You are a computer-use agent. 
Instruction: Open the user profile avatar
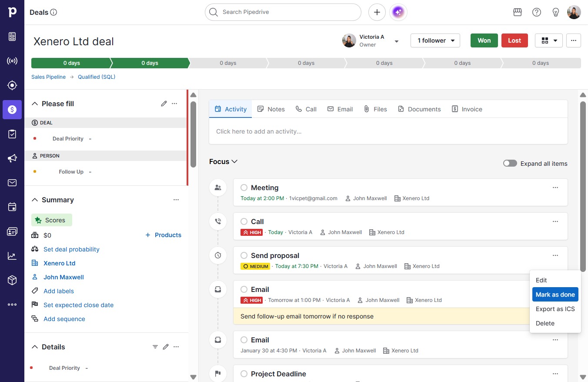click(x=574, y=12)
